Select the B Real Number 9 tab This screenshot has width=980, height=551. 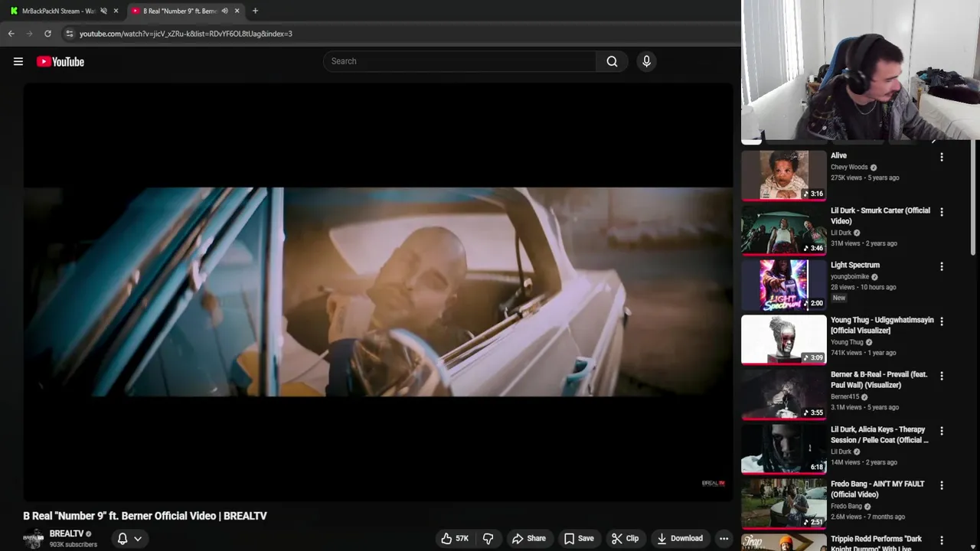coord(180,11)
